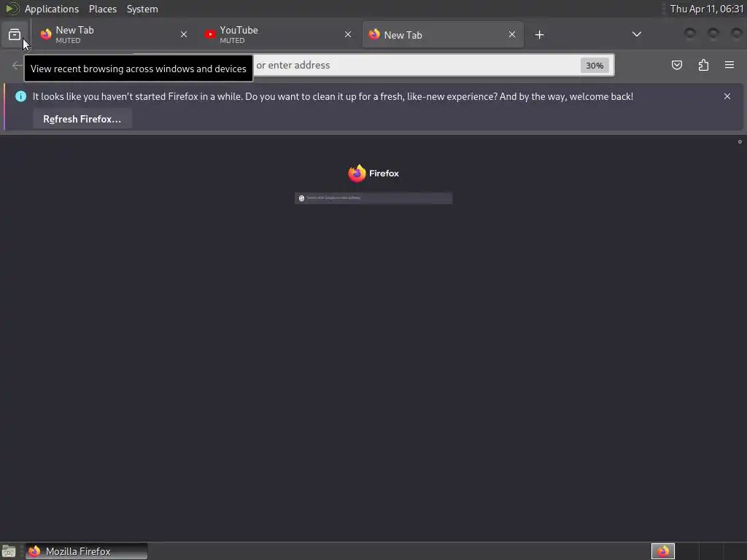The height and width of the screenshot is (560, 747).
Task: Open the Places menu
Action: (103, 9)
